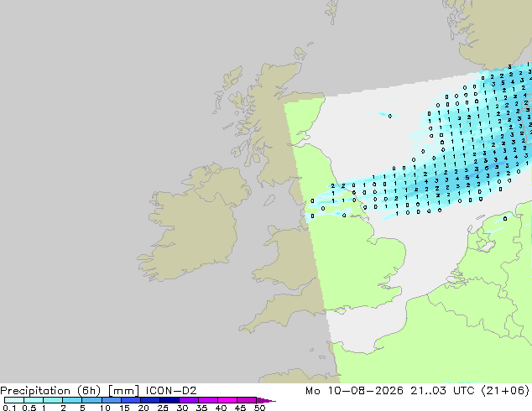Select the 2 to 5 mm legend color
Screen dimensions: 532x411
click(72, 400)
